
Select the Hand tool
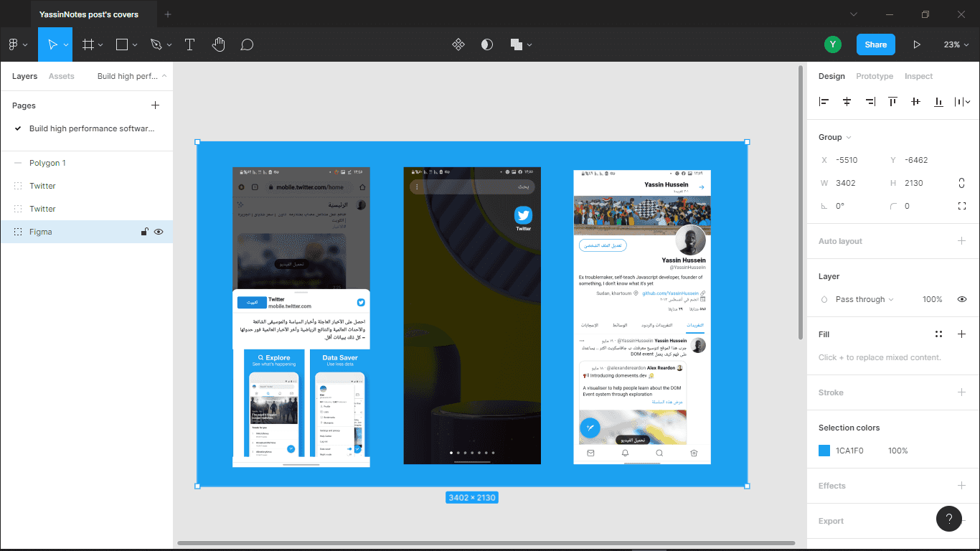219,44
